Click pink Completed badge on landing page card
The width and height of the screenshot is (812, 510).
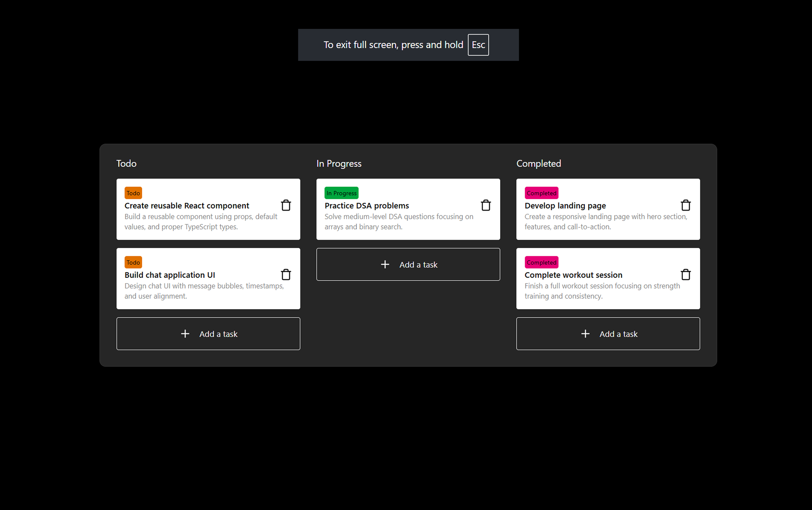(541, 193)
